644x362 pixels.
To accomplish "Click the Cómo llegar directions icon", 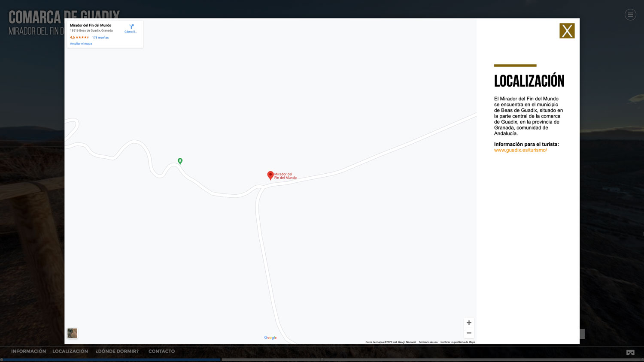I will pos(131,28).
